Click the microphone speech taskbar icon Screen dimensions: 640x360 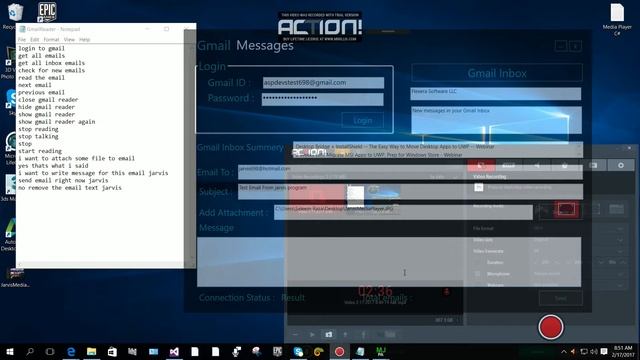tap(236, 351)
